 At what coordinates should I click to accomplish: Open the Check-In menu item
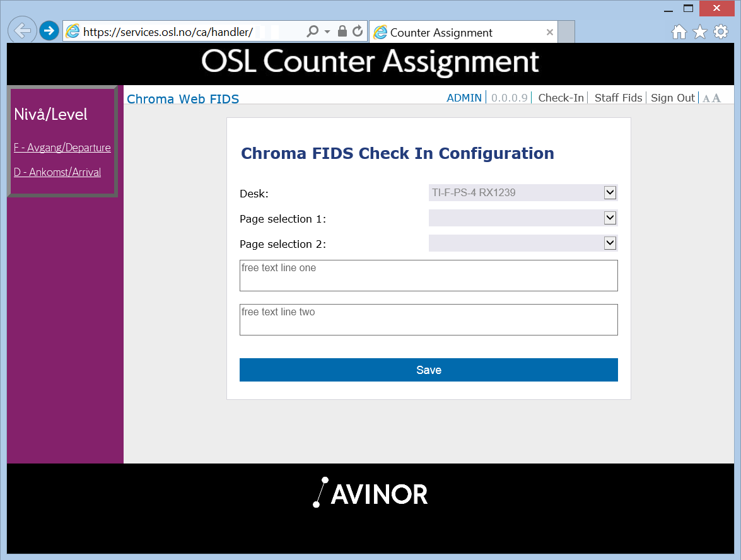coord(561,98)
